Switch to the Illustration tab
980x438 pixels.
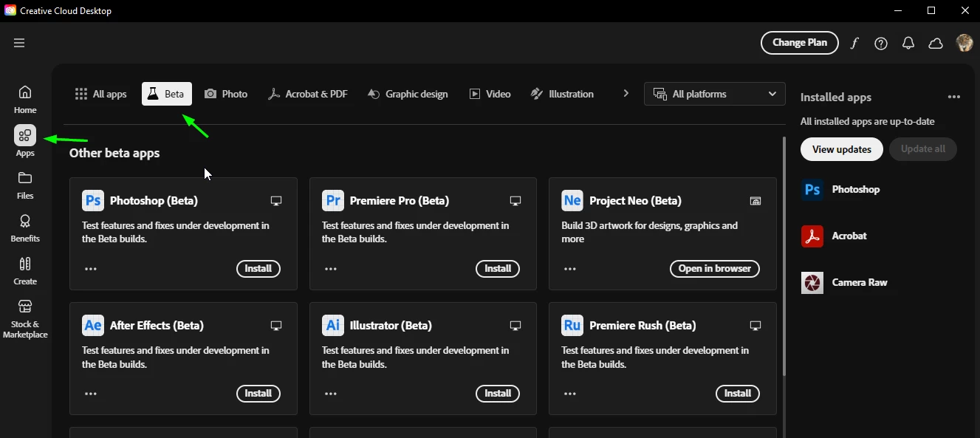(x=562, y=94)
